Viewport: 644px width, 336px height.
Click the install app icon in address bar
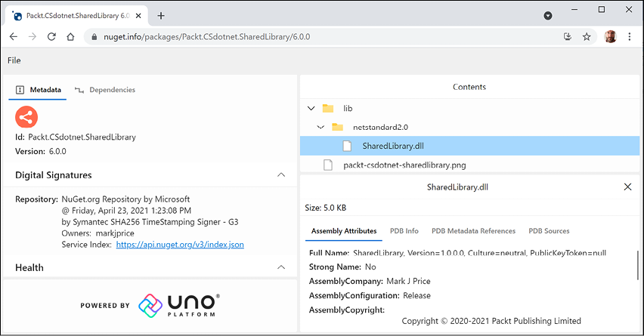click(568, 36)
